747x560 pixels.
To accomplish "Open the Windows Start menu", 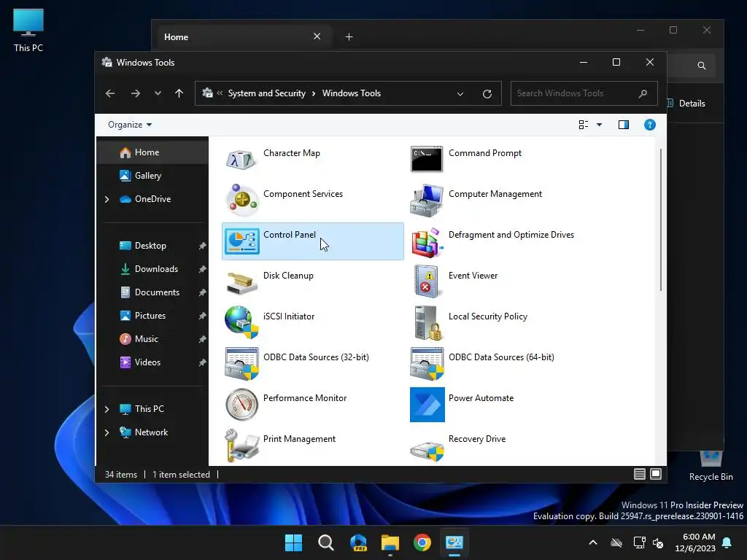I will click(x=293, y=542).
